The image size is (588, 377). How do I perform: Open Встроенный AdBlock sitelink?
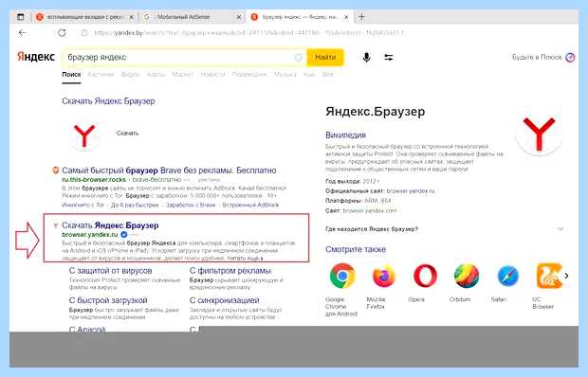tap(251, 205)
